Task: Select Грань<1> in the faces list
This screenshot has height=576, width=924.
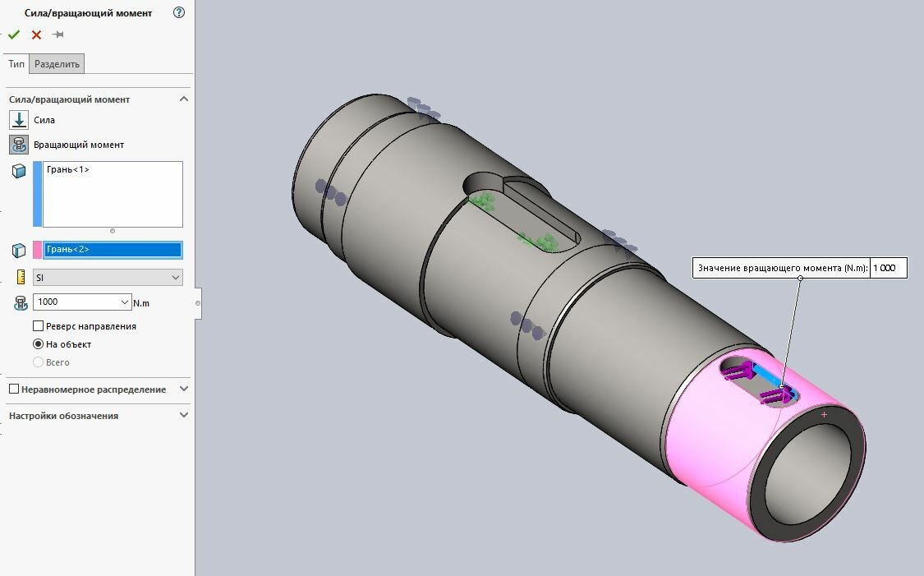Action: (68, 170)
